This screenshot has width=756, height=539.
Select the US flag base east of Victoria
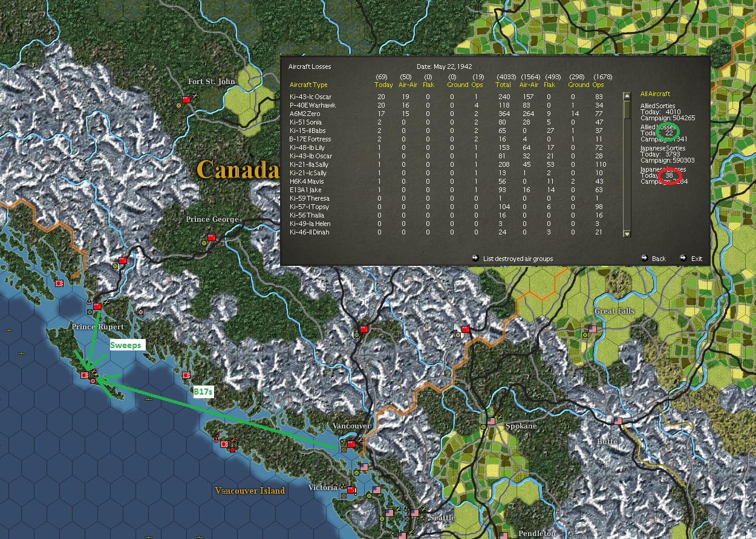click(377, 490)
